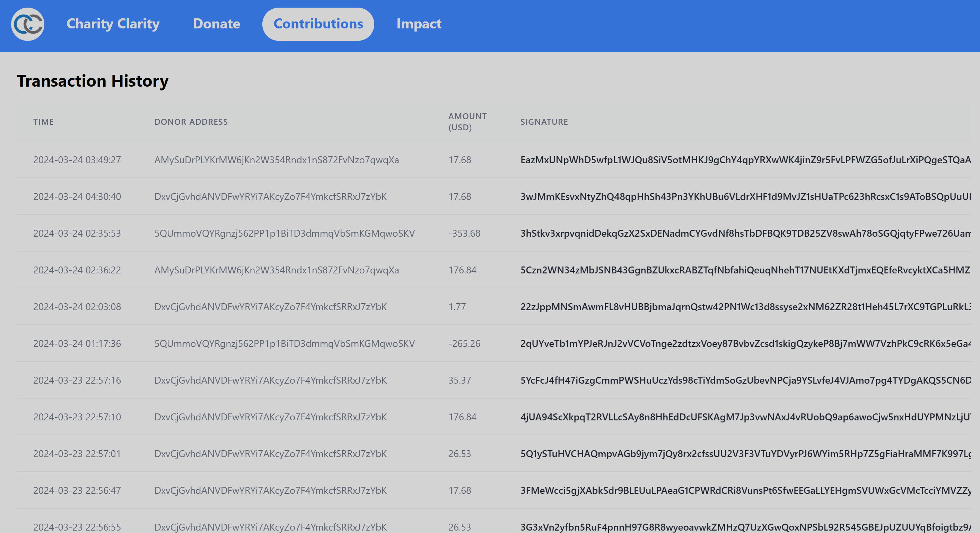Open signature starting with 5Czn2WN34zMb
980x533 pixels.
tap(745, 270)
